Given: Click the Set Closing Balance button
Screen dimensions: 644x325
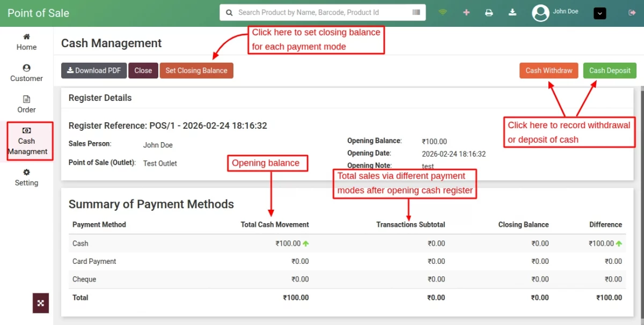Looking at the screenshot, I should (x=196, y=70).
